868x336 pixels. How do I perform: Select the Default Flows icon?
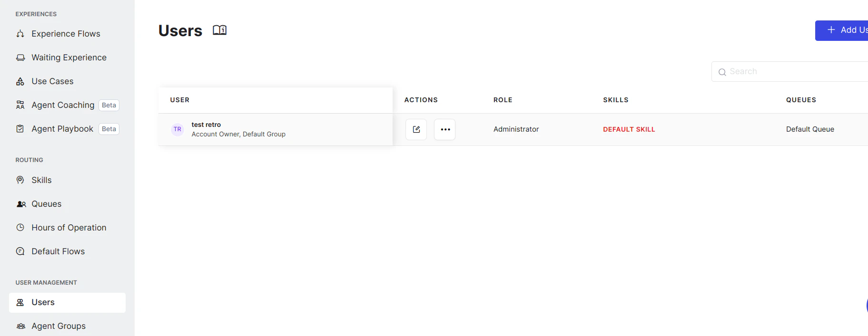pyautogui.click(x=20, y=251)
